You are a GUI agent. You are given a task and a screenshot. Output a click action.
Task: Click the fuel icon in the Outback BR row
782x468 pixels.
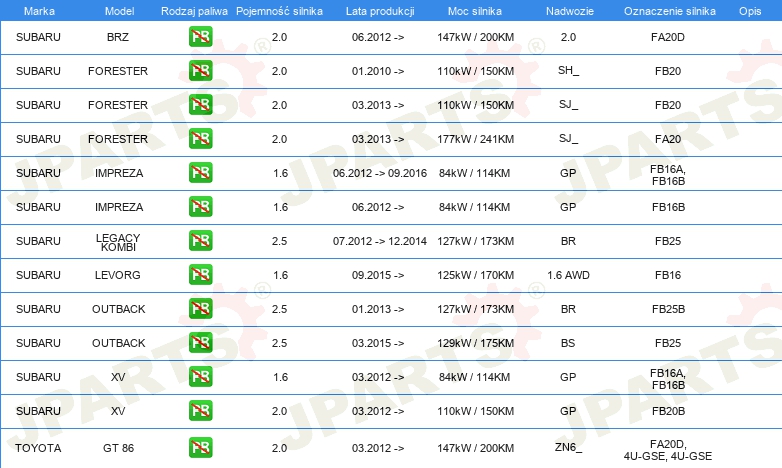(200, 308)
